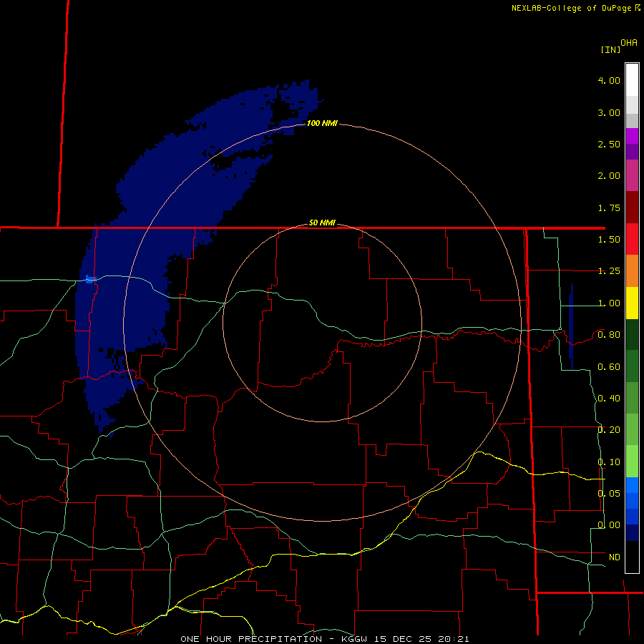
Task: Click the ND legend label
Action: coord(615,557)
